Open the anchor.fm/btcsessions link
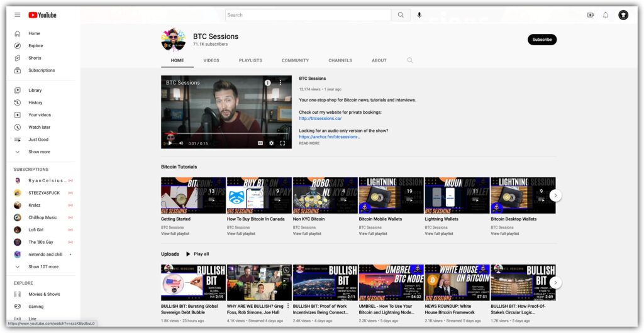Image resolution: width=644 pixels, height=333 pixels. (x=330, y=137)
